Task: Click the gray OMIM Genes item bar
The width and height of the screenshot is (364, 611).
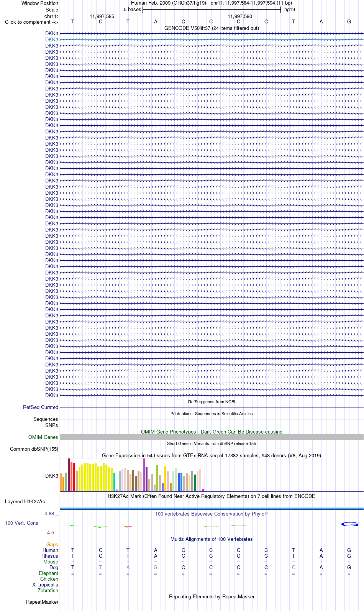Action: click(212, 437)
